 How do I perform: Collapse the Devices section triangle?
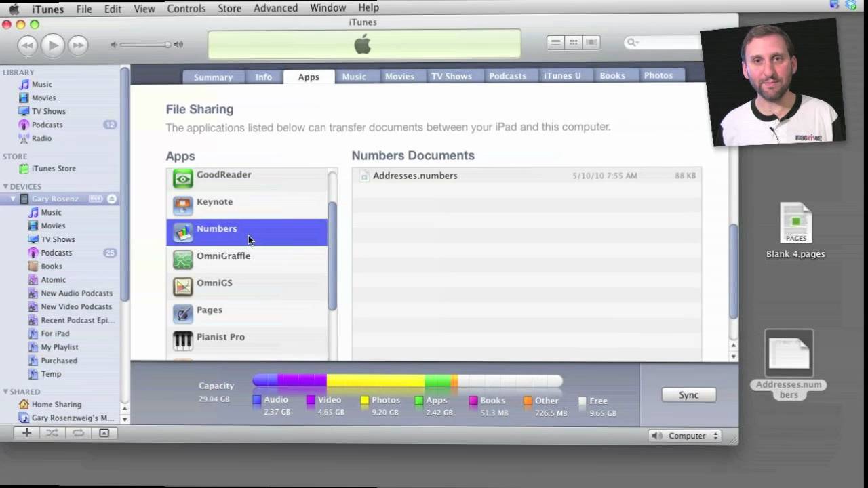pyautogui.click(x=5, y=186)
